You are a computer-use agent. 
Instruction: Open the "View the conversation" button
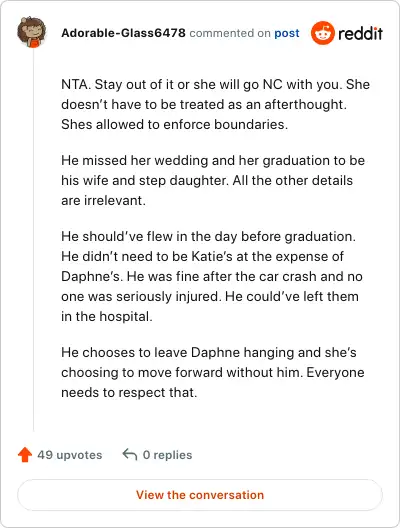(x=200, y=495)
